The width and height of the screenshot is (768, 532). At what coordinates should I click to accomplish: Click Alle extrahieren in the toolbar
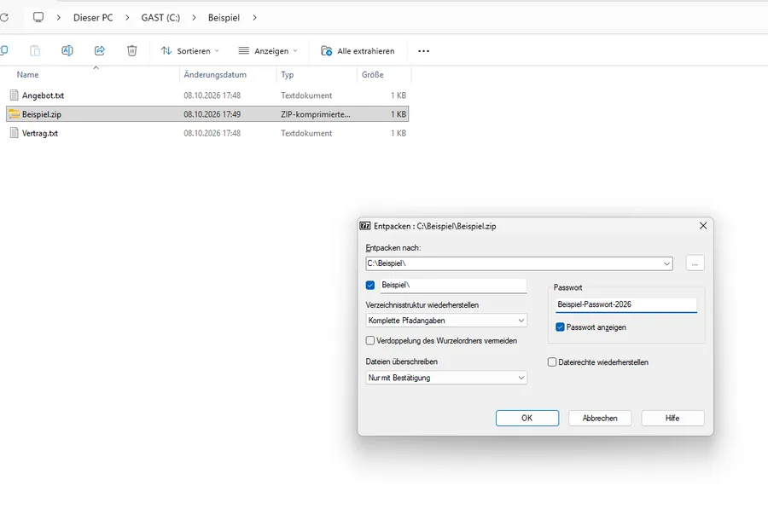358,51
